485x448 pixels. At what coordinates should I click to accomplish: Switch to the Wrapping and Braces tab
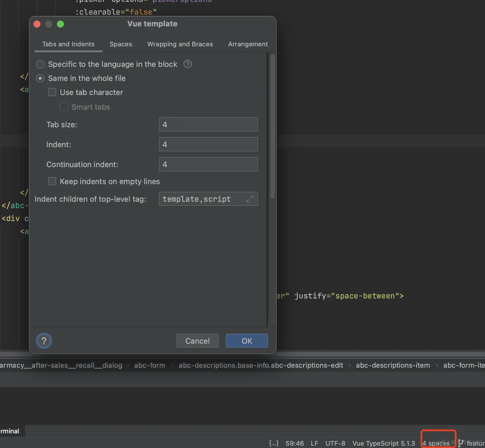(x=180, y=44)
